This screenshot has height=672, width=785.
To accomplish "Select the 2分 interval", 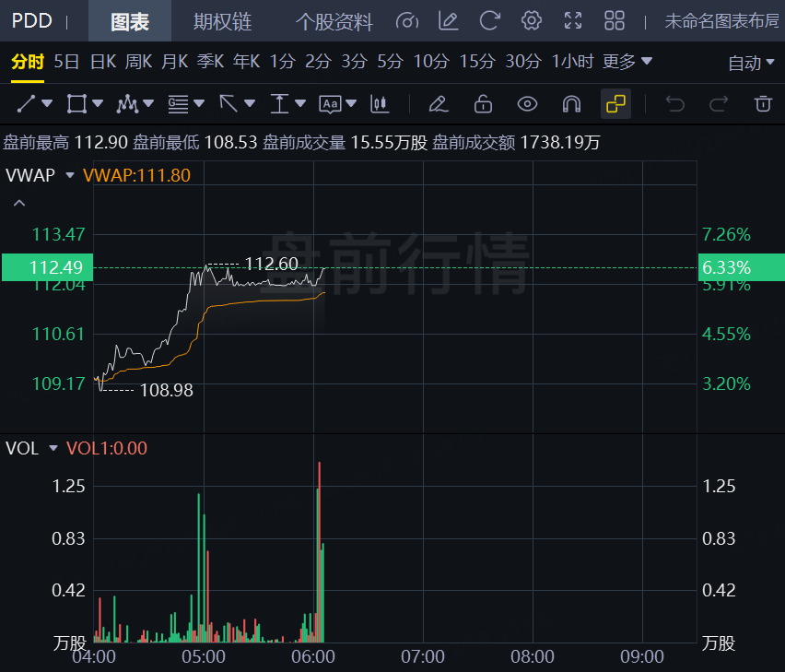I will click(x=319, y=62).
